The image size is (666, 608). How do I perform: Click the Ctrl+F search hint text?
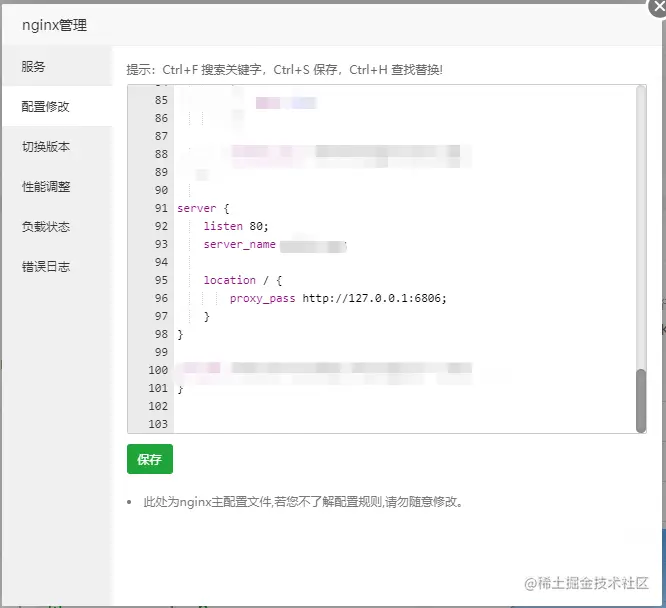click(212, 70)
